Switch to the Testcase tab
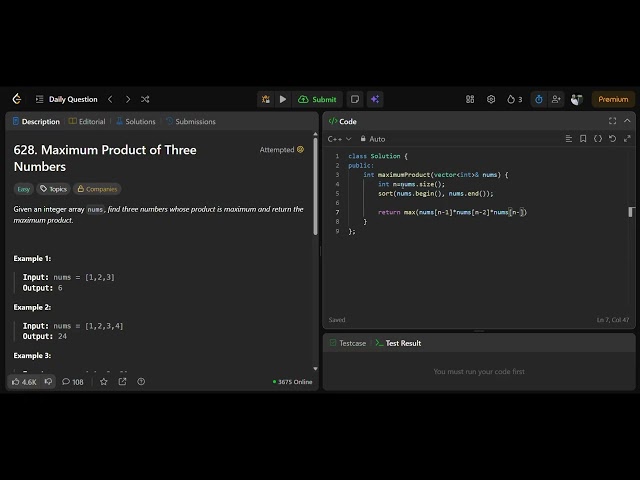The width and height of the screenshot is (640, 480). tap(348, 343)
